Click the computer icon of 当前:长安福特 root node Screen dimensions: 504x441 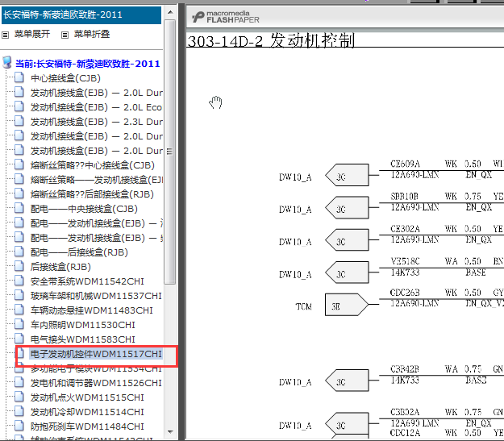(x=6, y=63)
